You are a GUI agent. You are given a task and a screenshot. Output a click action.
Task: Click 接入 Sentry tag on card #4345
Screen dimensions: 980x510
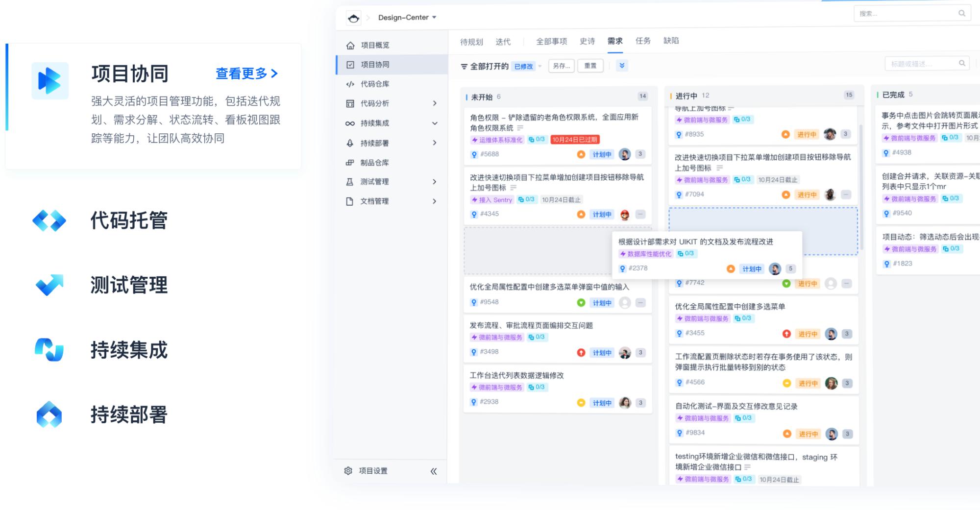tap(492, 200)
